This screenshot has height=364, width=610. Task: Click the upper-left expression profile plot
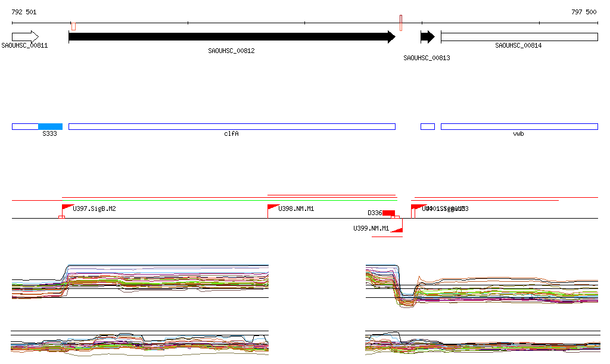click(140, 282)
